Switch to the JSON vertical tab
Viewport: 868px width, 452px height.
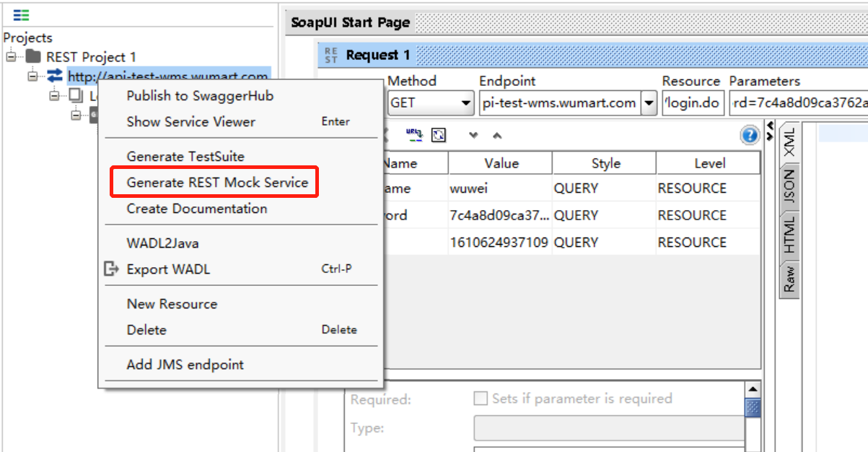coord(789,186)
